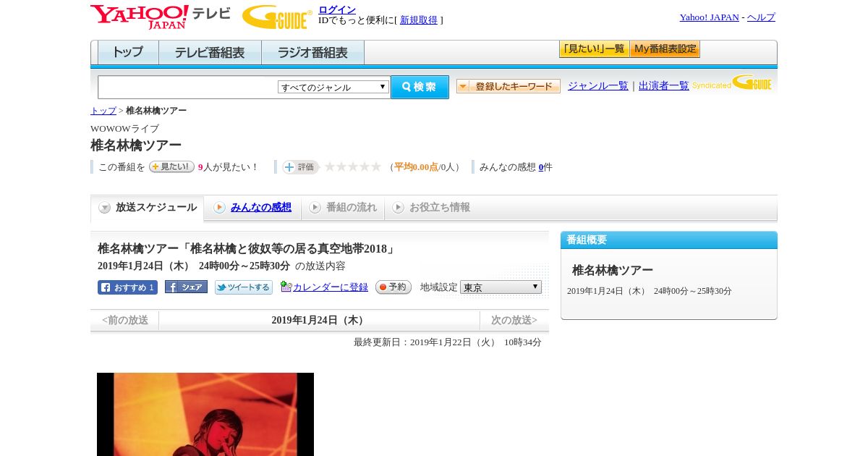Switch to the ラジオ番組表 tab
Image resolution: width=868 pixels, height=456 pixels.
[312, 53]
